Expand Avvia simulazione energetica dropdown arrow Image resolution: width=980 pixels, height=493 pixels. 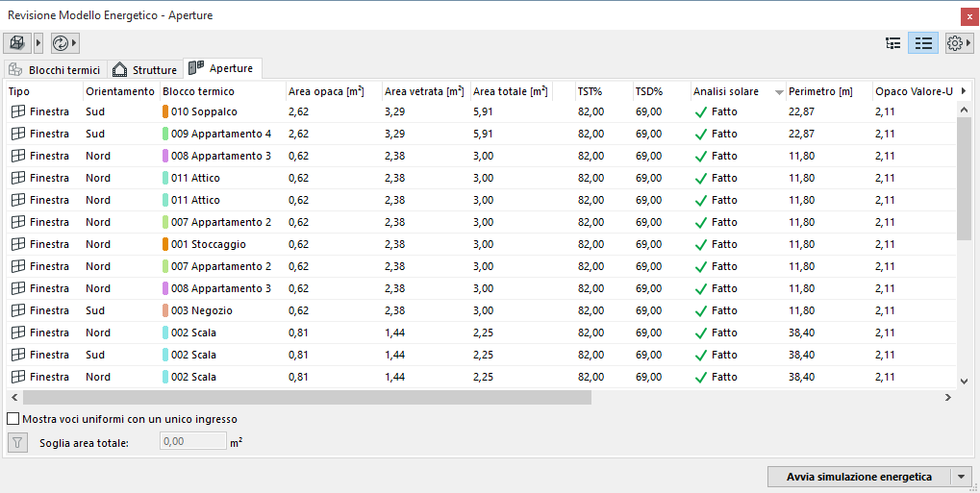(962, 477)
